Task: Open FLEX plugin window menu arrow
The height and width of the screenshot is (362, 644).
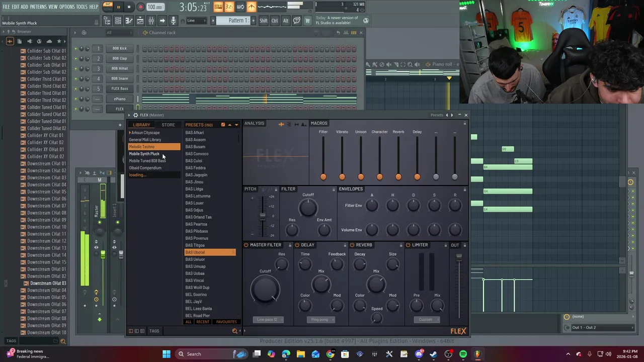Action: (129, 115)
